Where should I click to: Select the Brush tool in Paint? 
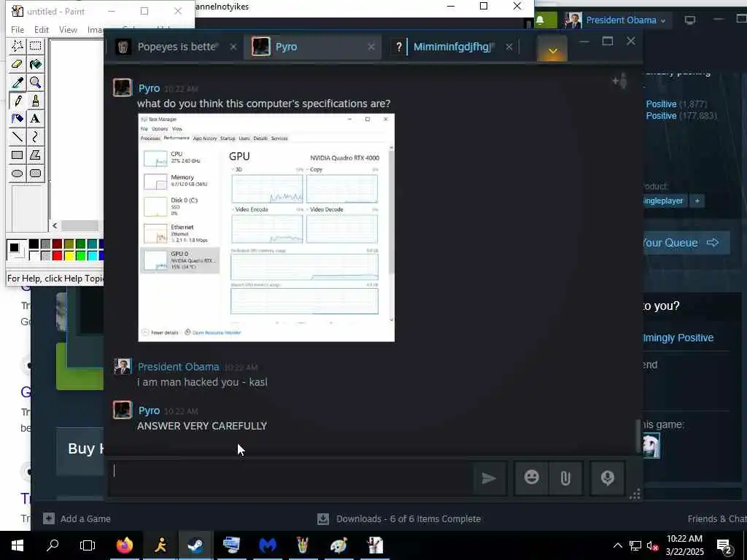coord(35,101)
